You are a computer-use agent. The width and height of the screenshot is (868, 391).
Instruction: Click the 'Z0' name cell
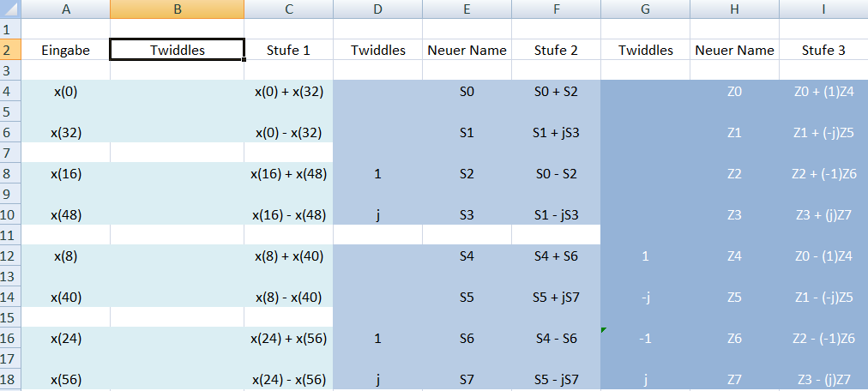[x=734, y=92]
